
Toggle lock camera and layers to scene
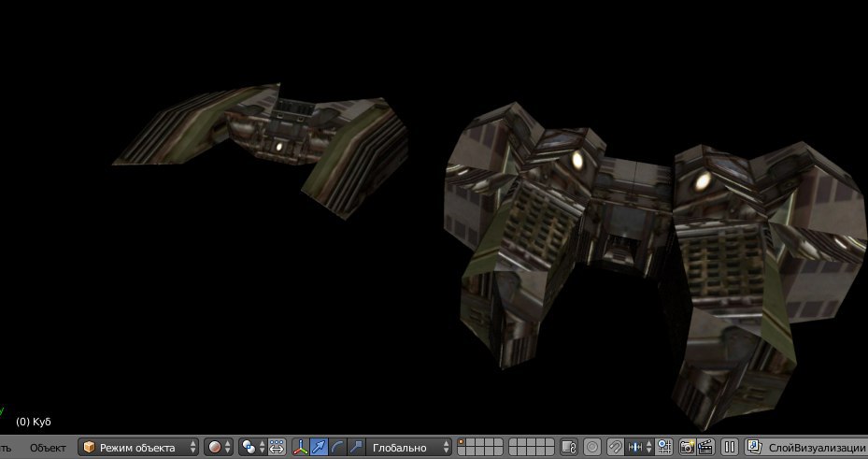tap(569, 447)
